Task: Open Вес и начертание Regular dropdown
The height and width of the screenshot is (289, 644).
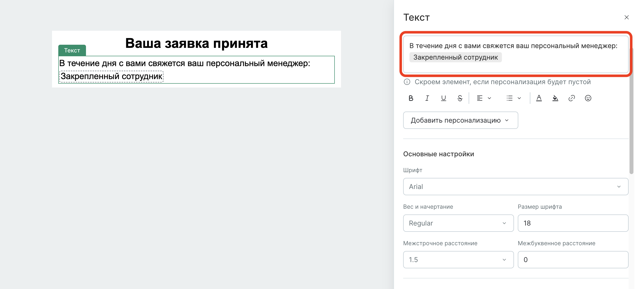Action: (458, 223)
